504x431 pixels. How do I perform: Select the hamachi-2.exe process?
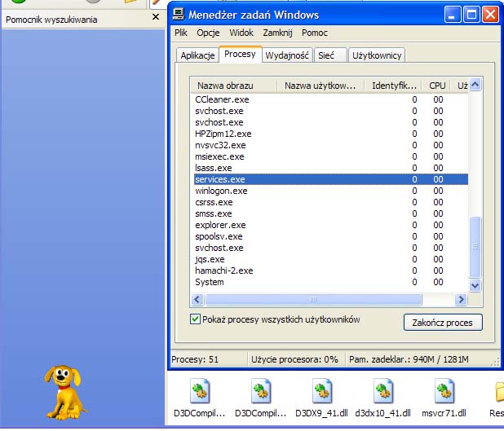click(x=331, y=270)
